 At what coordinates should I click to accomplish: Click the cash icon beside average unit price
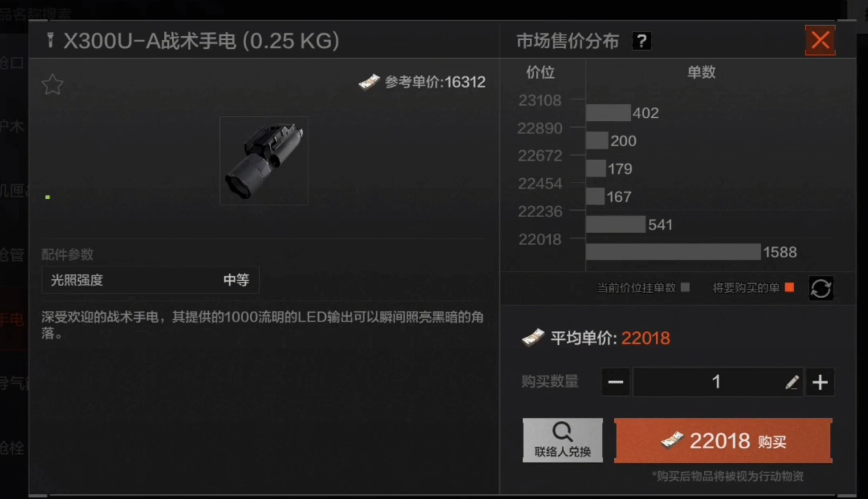(x=533, y=338)
